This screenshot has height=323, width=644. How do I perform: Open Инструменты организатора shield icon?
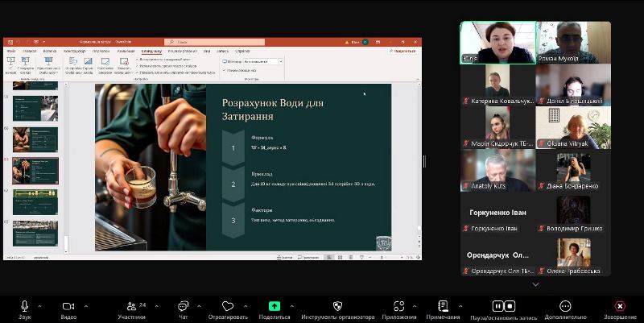(337, 306)
